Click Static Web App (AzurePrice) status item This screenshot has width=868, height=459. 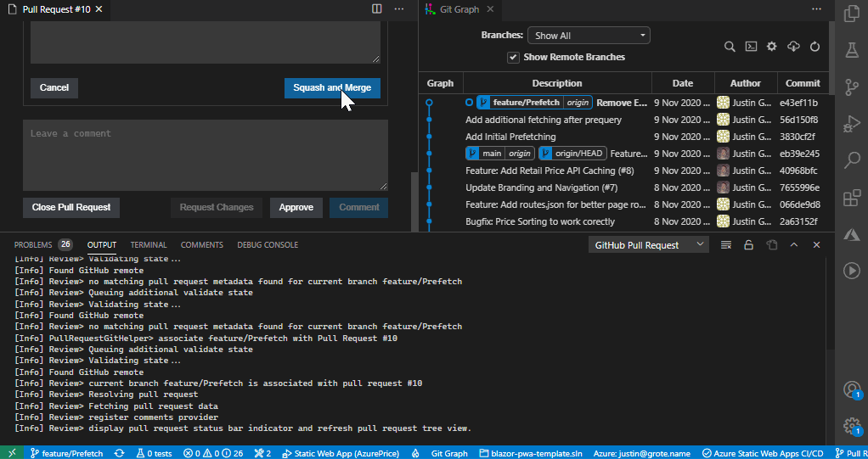341,453
